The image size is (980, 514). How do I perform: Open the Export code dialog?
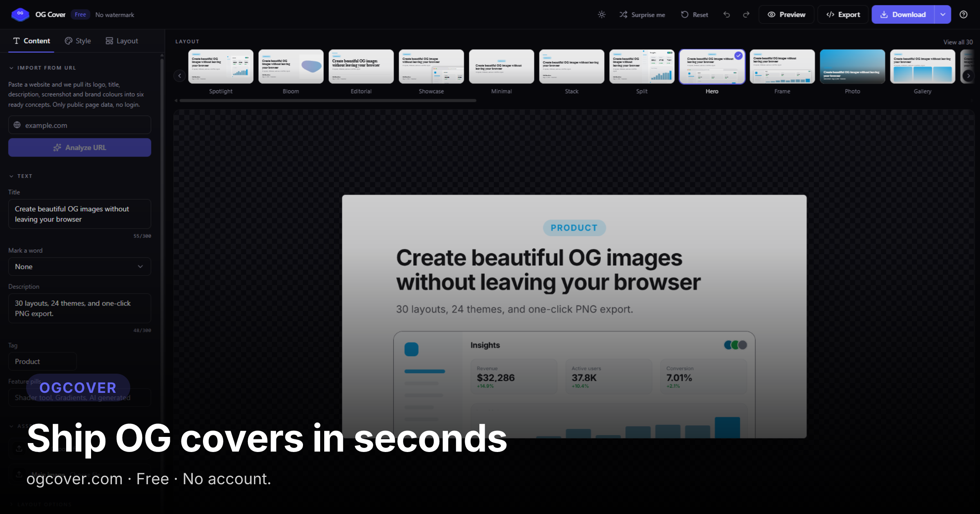point(843,15)
